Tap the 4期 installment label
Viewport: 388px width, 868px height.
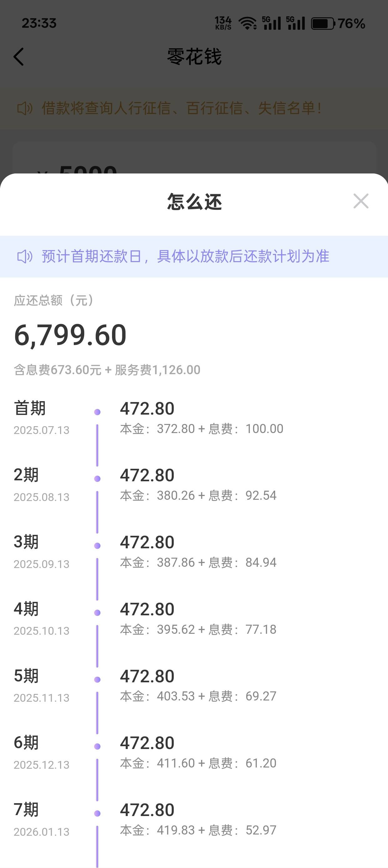[26, 609]
